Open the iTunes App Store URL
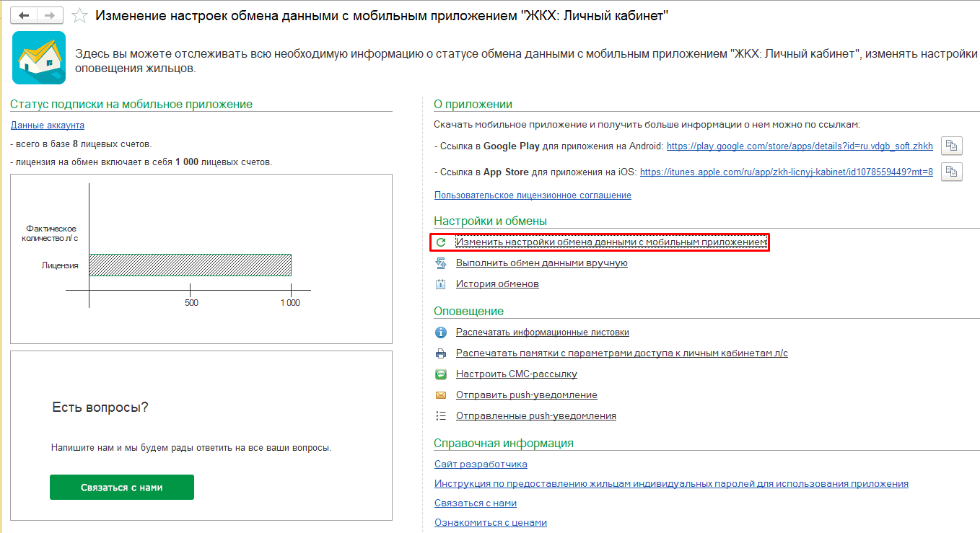 coord(787,172)
